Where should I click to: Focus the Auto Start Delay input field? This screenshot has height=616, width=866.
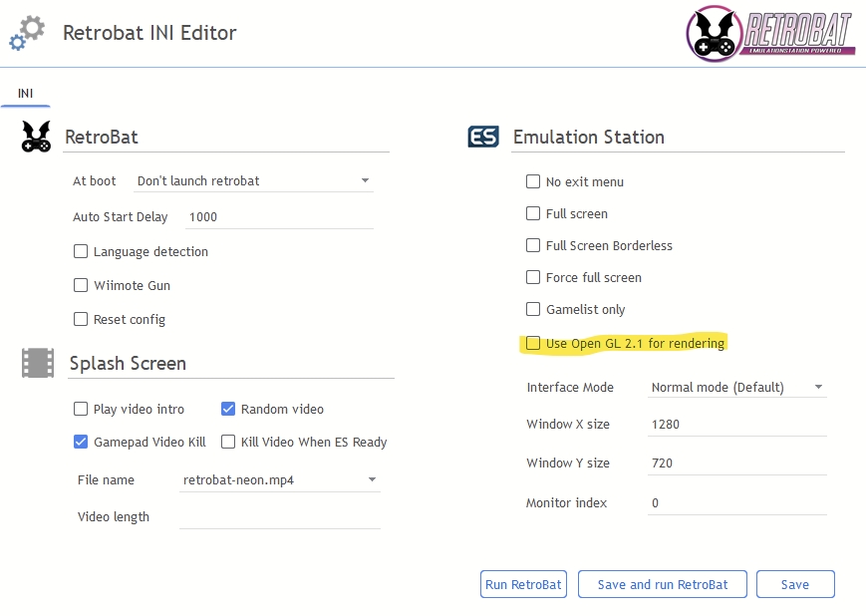click(x=277, y=217)
